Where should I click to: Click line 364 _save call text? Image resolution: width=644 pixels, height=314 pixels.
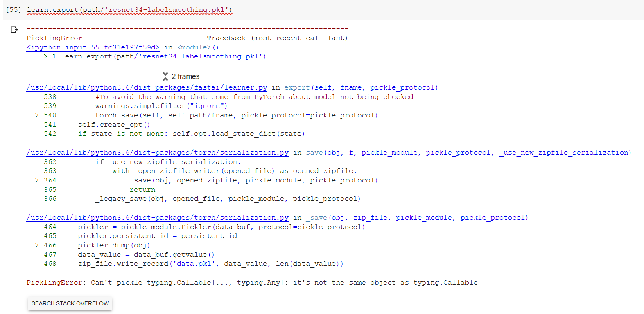point(254,180)
